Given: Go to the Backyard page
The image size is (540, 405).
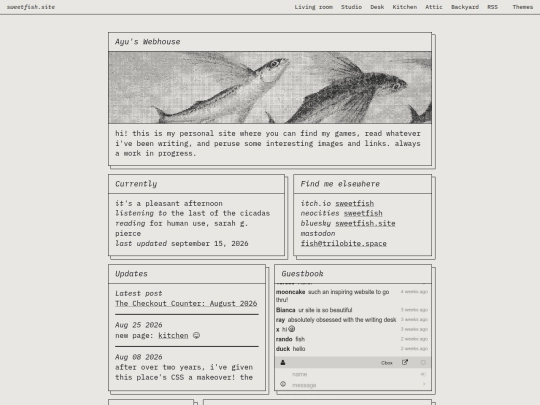Looking at the screenshot, I should (465, 7).
